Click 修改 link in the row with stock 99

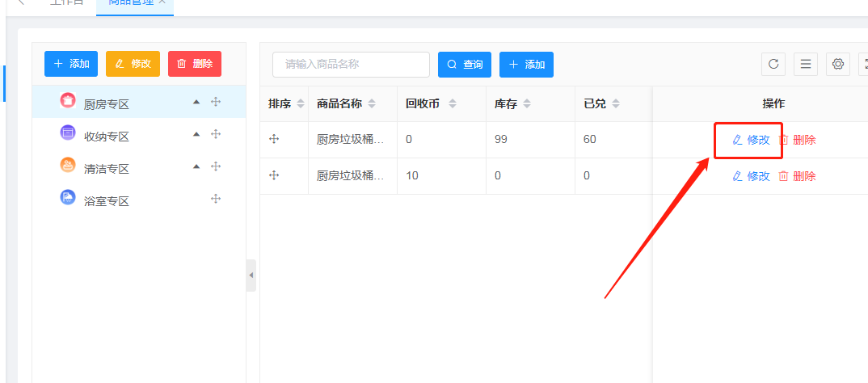[751, 140]
